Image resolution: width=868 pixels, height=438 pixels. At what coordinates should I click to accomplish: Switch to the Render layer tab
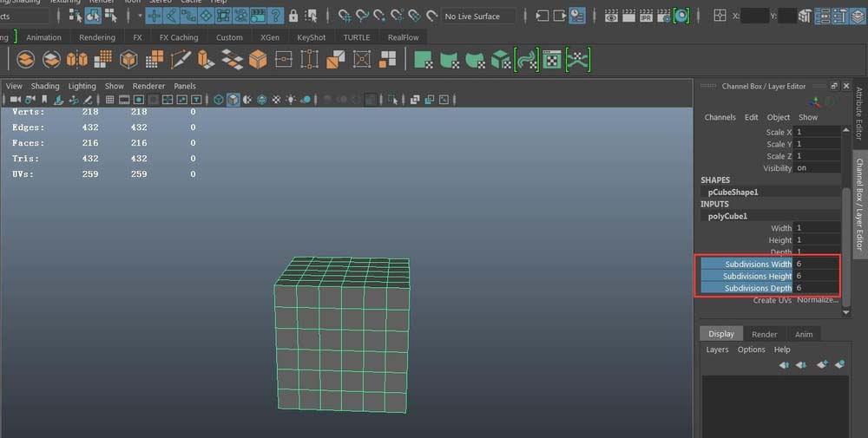point(764,334)
